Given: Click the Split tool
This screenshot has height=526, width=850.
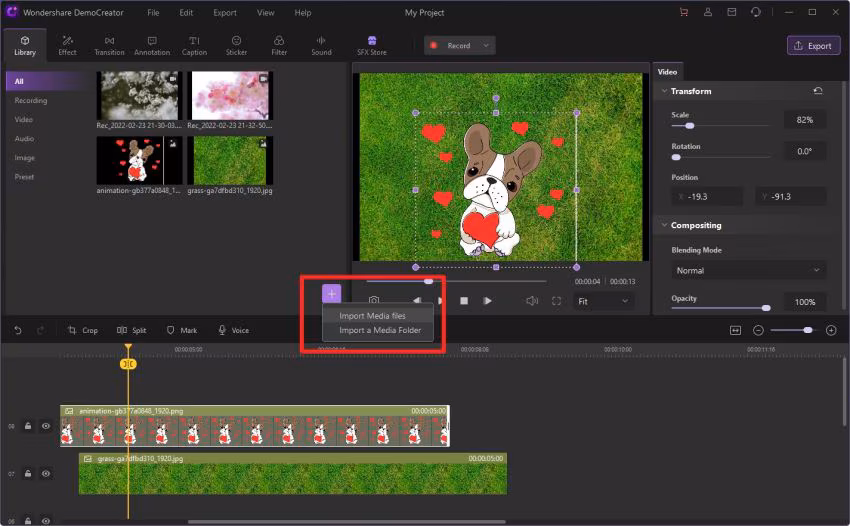Looking at the screenshot, I should [131, 330].
